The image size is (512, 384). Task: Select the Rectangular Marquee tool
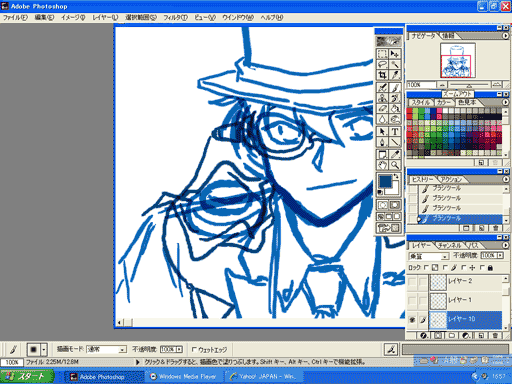point(382,53)
